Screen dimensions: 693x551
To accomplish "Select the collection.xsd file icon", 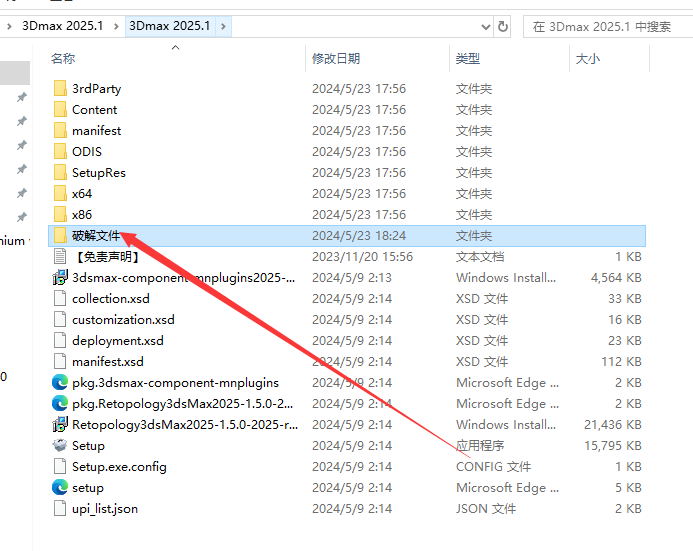I will [x=60, y=298].
